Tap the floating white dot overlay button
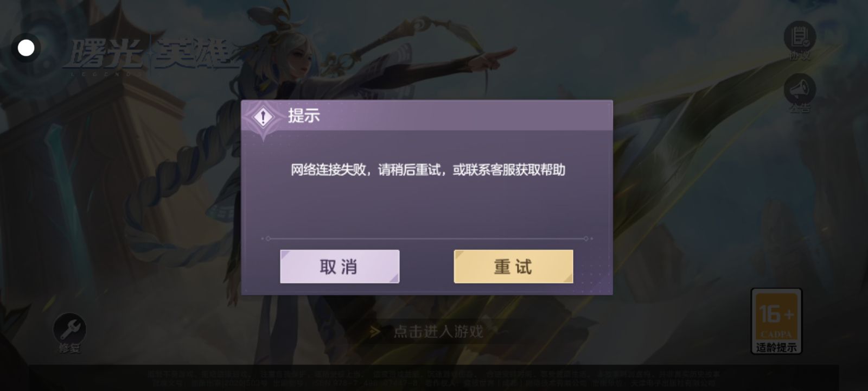 click(26, 48)
